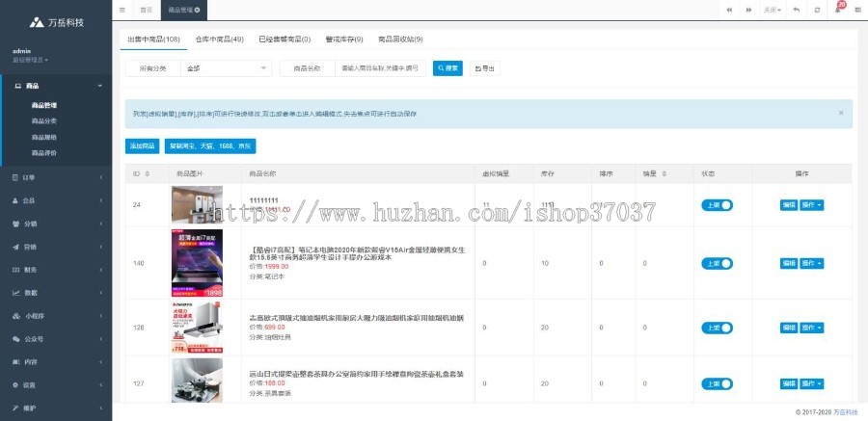868x421 pixels.
Task: Open the 万岳科技 footer link
Action: click(x=845, y=412)
